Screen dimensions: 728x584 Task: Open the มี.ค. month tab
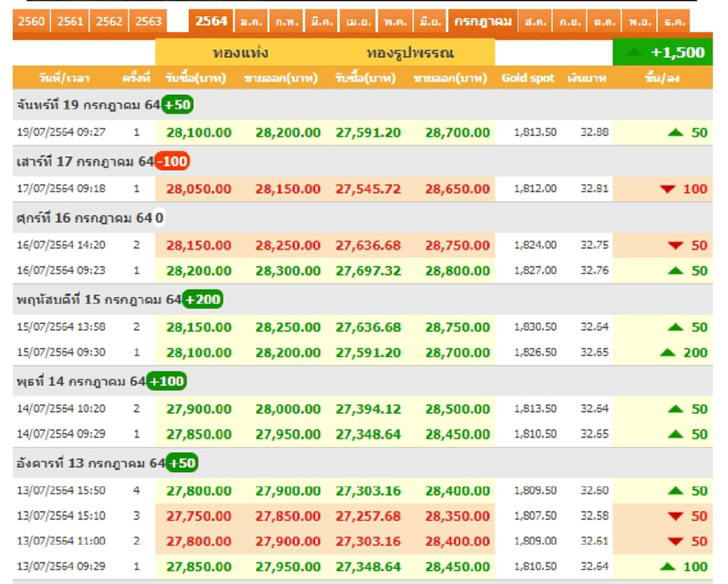(321, 22)
